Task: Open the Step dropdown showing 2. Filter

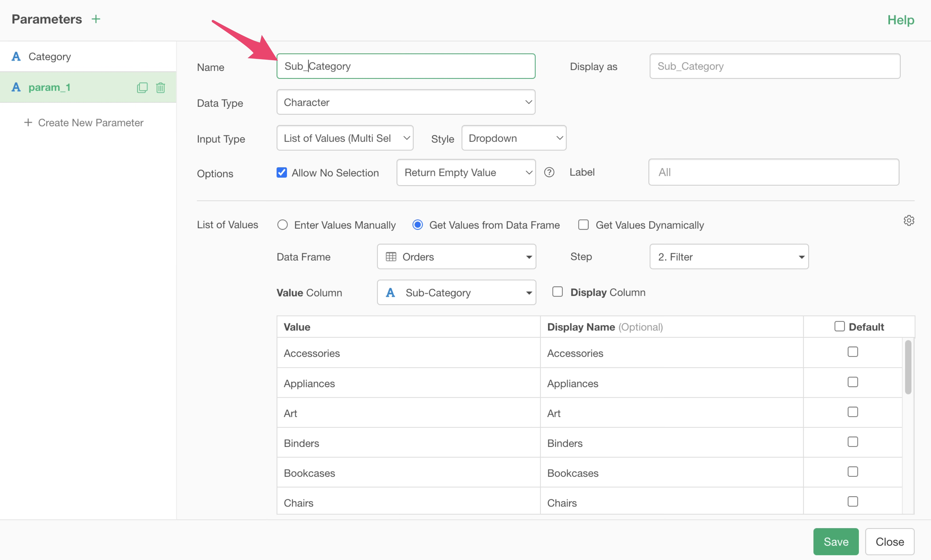Action: (729, 257)
